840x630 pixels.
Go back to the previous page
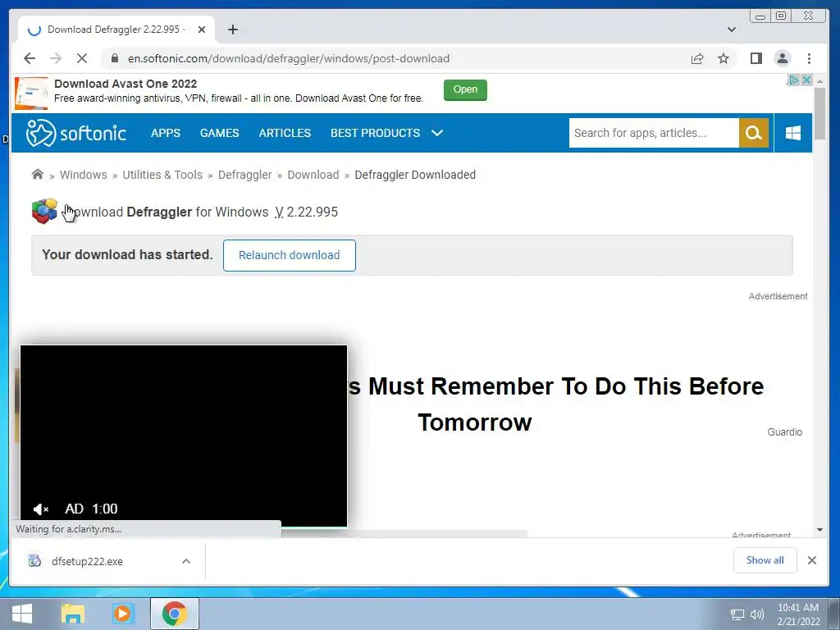pyautogui.click(x=30, y=58)
